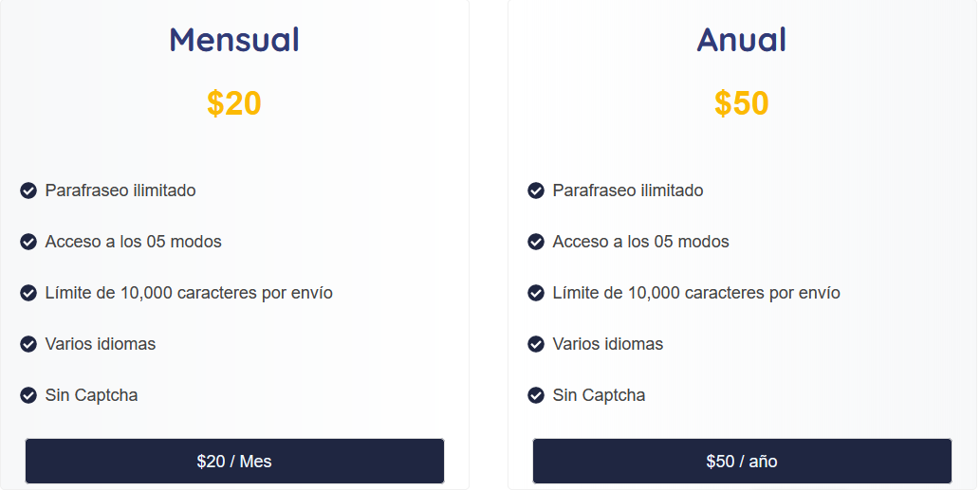The height and width of the screenshot is (490, 980).
Task: Click the yellow $50 price
Action: pos(742,103)
